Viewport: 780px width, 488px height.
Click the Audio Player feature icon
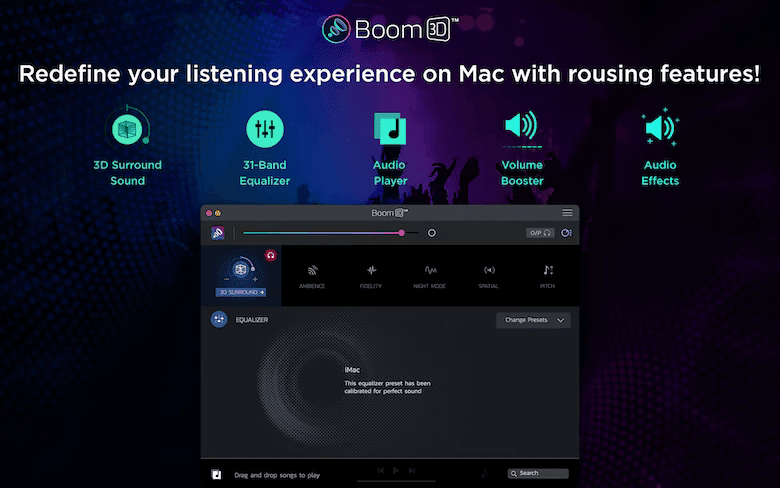click(390, 129)
